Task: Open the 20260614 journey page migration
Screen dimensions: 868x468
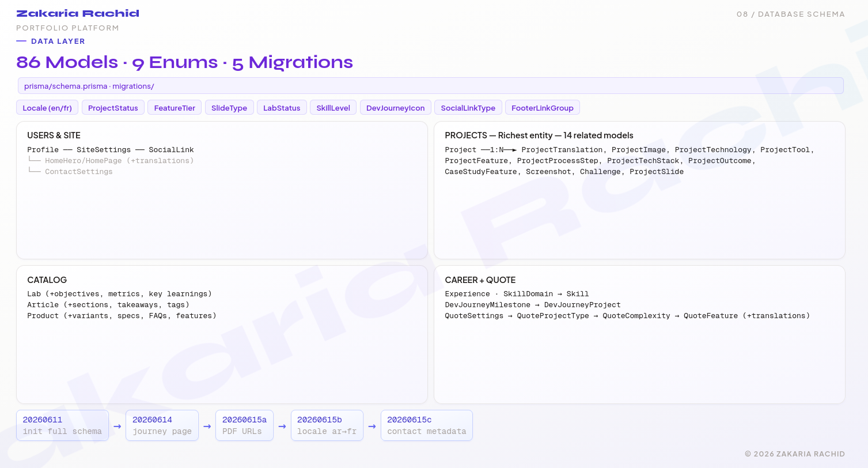Action: (x=162, y=425)
